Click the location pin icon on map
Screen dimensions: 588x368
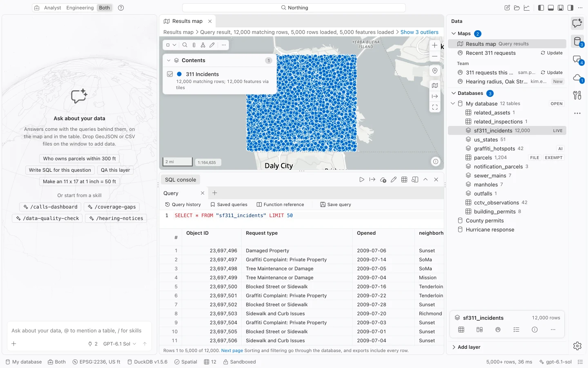point(435,71)
